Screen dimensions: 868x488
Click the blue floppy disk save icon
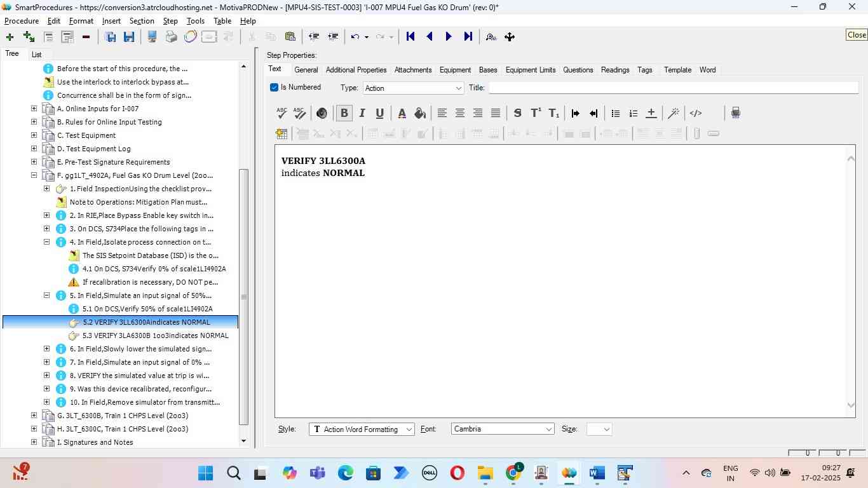pos(129,37)
